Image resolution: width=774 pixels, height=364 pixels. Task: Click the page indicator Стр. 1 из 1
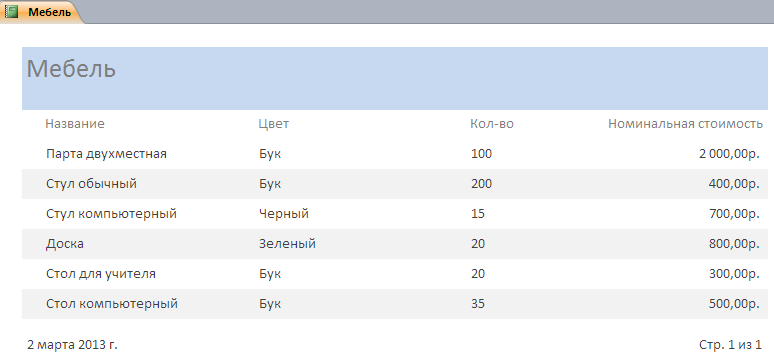(730, 345)
